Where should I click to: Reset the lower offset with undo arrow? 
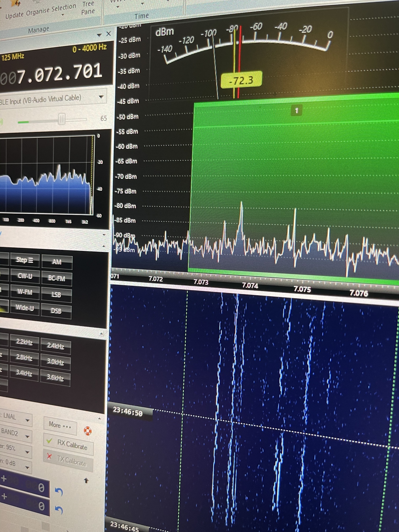(x=59, y=510)
